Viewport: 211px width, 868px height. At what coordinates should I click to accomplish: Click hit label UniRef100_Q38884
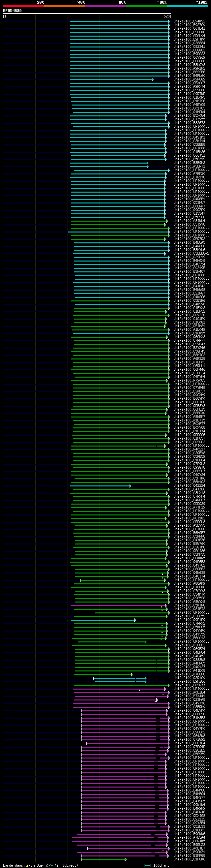pyautogui.click(x=190, y=43)
